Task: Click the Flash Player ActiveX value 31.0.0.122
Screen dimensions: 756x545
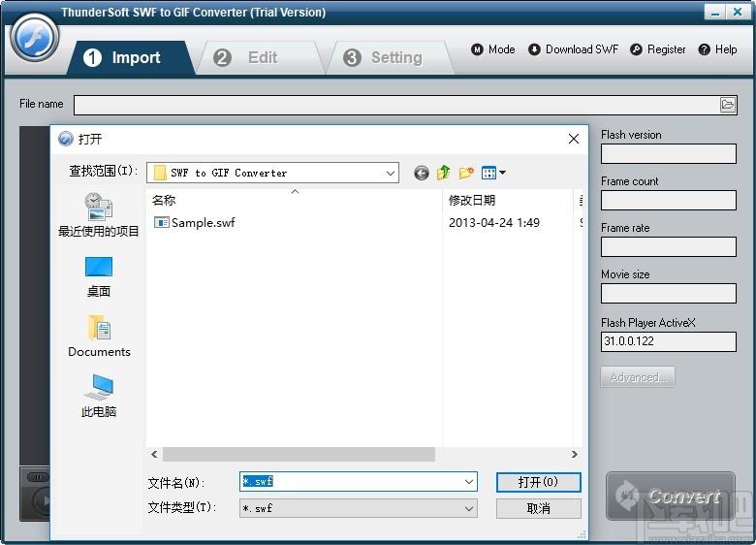Action: point(668,341)
